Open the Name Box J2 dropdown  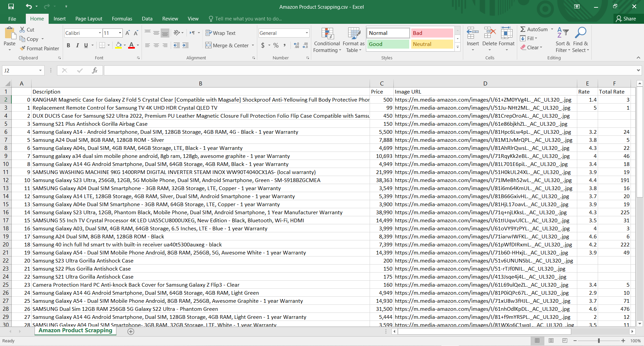[40, 70]
